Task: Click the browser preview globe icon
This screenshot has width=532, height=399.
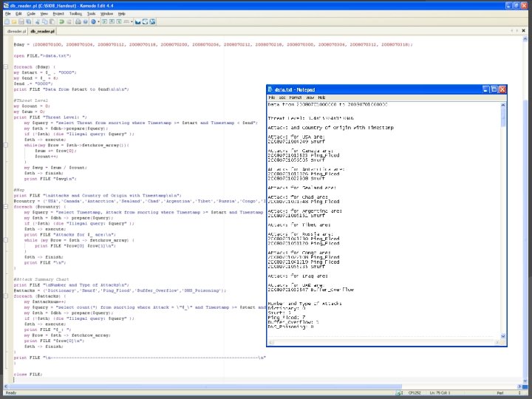Action: (94, 22)
